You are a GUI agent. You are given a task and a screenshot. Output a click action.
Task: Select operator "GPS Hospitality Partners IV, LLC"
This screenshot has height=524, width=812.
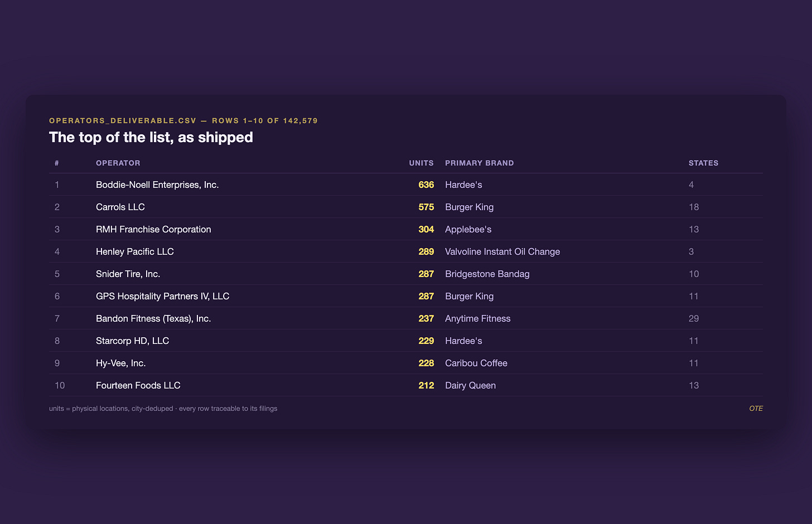pyautogui.click(x=163, y=296)
